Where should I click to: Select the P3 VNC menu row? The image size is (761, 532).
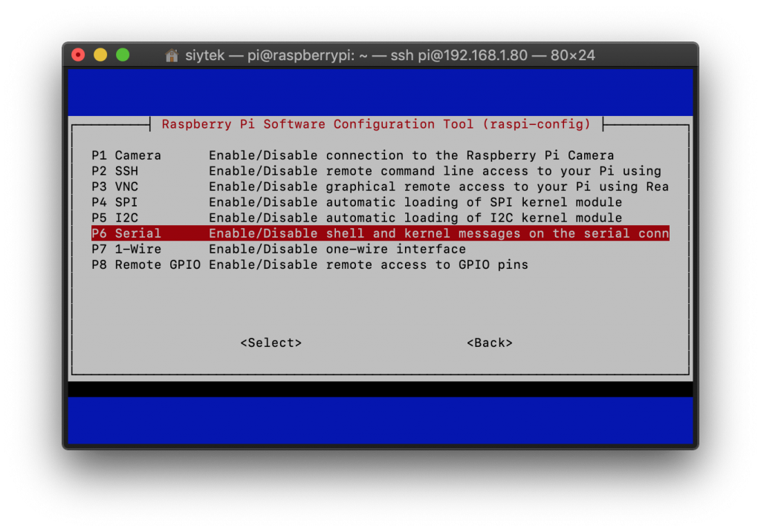tap(380, 186)
